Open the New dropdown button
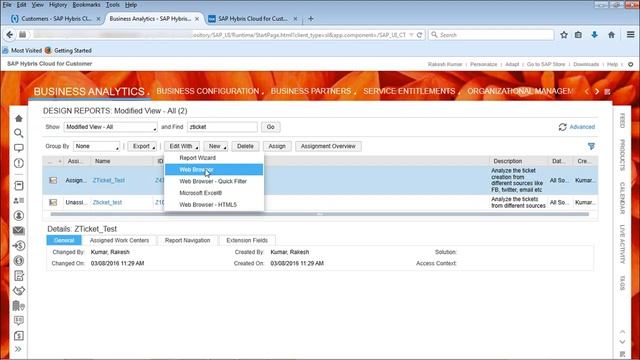 pos(216,146)
